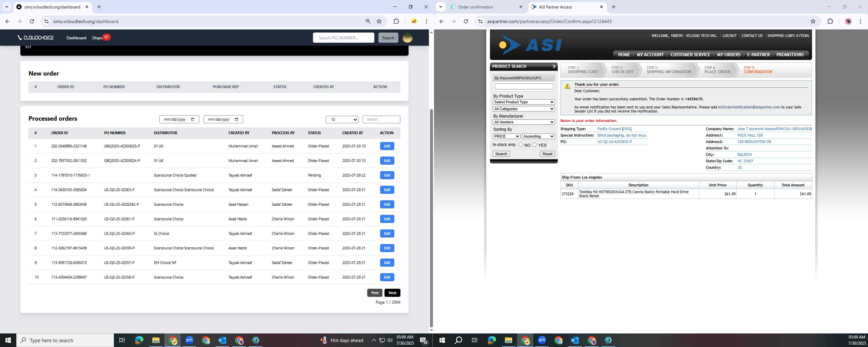Open PRICE sorting dropdown
868x347 pixels.
click(x=506, y=136)
